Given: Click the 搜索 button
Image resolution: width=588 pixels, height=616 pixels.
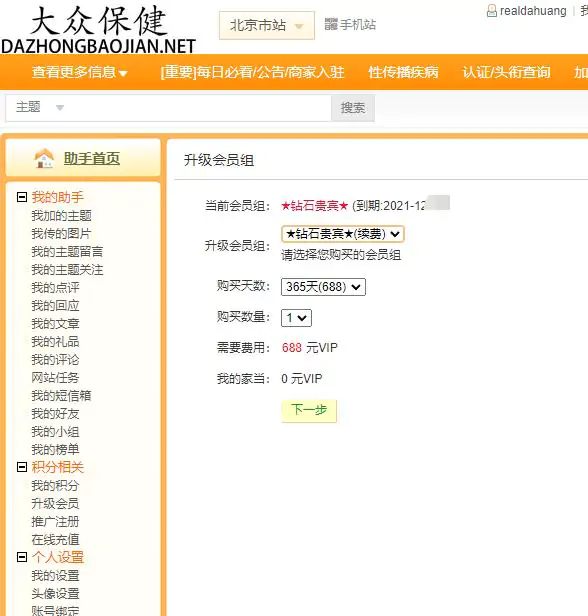Looking at the screenshot, I should click(353, 108).
